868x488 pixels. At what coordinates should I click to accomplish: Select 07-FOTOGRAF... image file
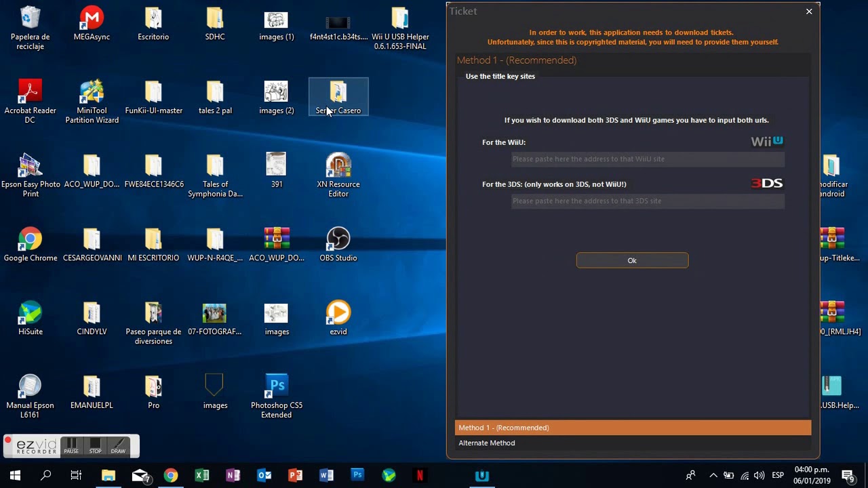point(215,319)
